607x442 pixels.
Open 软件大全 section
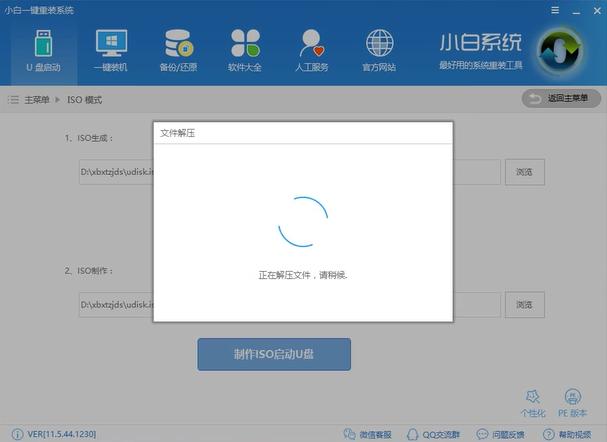(245, 50)
